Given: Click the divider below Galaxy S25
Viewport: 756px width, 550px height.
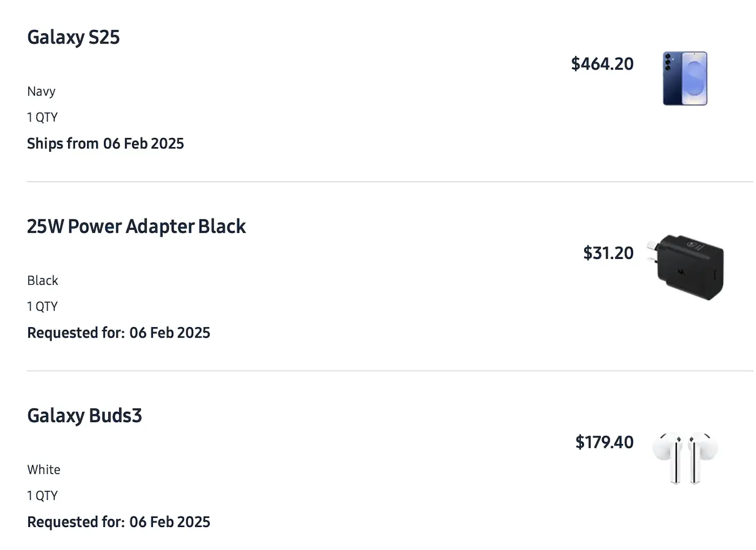Looking at the screenshot, I should [390, 182].
